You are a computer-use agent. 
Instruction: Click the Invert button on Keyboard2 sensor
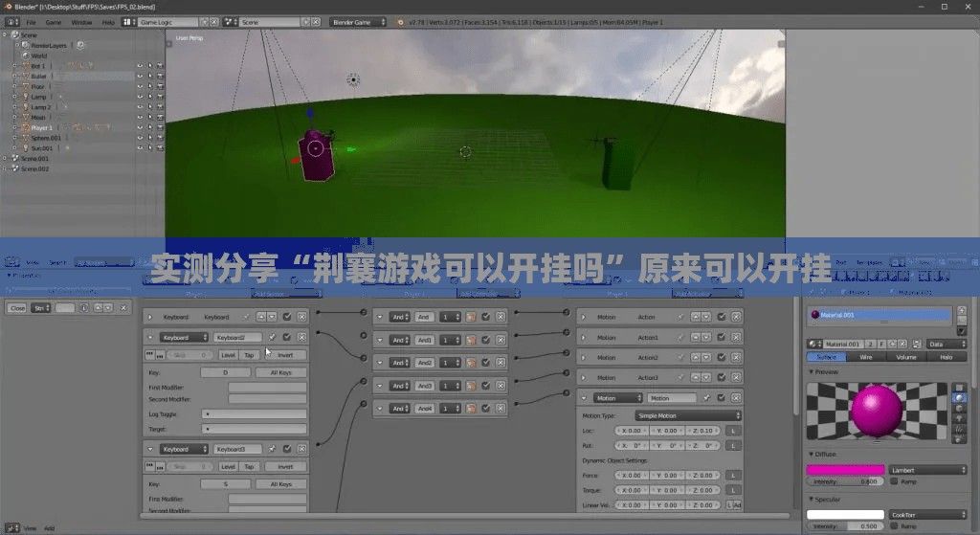point(285,355)
